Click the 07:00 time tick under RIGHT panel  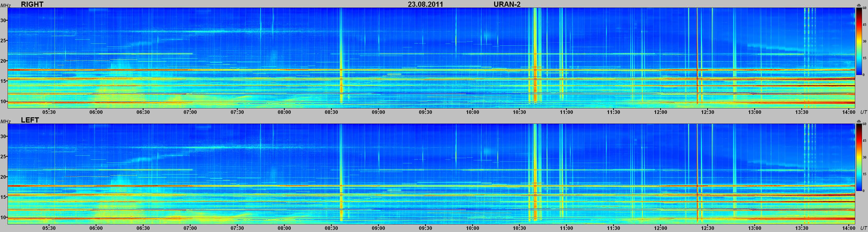(190, 112)
